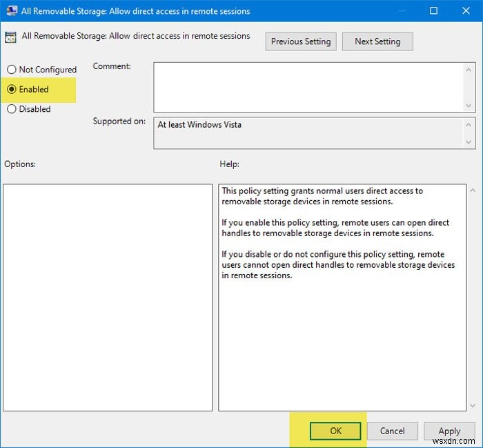Choose the Enabled radio button

coord(12,89)
